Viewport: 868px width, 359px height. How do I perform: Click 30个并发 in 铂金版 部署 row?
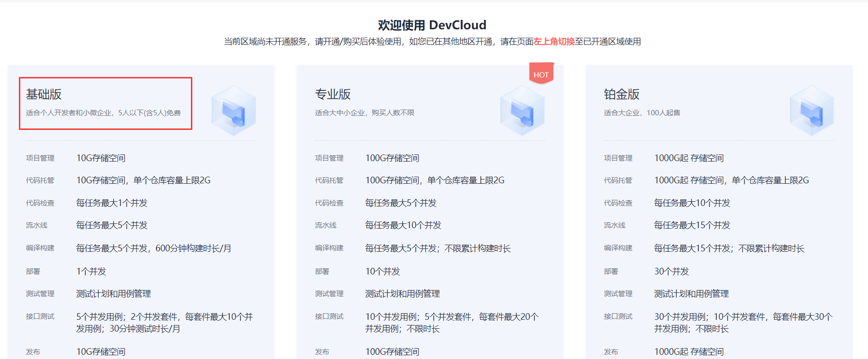(x=672, y=272)
